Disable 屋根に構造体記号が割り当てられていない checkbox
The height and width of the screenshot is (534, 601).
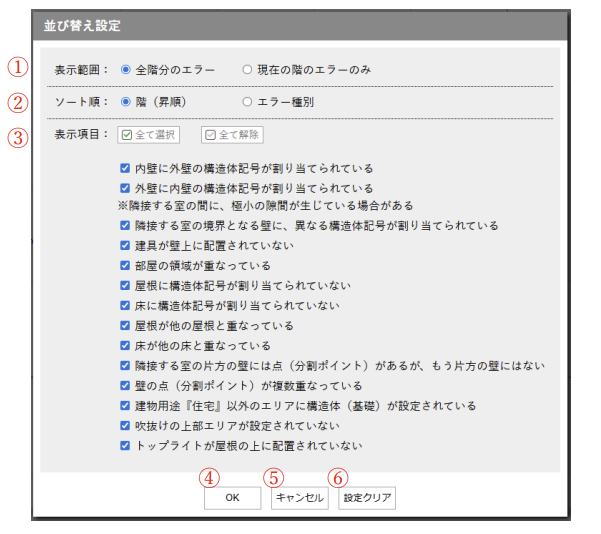coord(125,286)
